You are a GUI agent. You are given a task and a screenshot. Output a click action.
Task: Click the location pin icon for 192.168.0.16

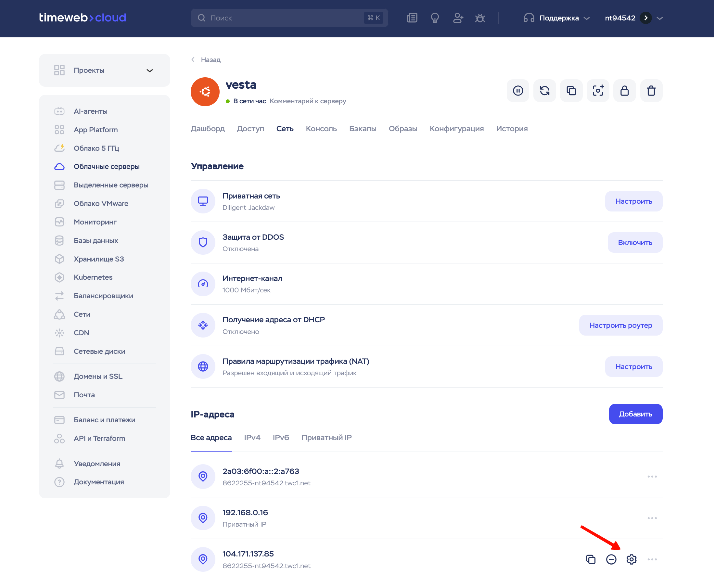[203, 518]
